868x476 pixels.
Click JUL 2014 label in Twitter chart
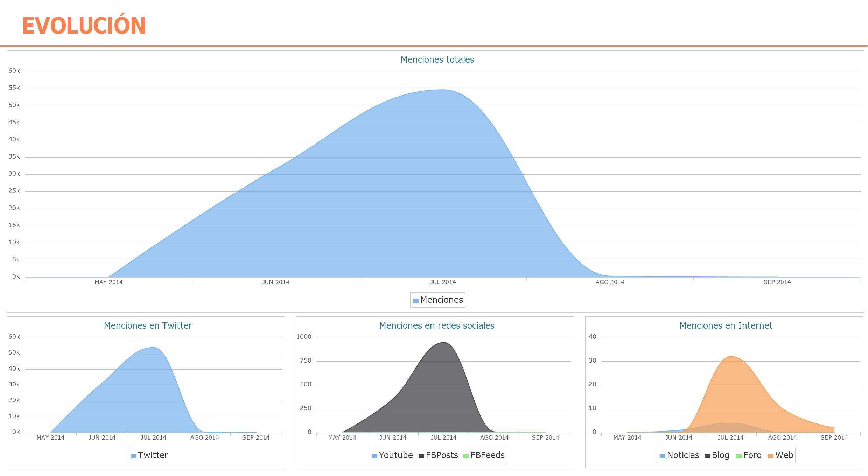click(153, 438)
